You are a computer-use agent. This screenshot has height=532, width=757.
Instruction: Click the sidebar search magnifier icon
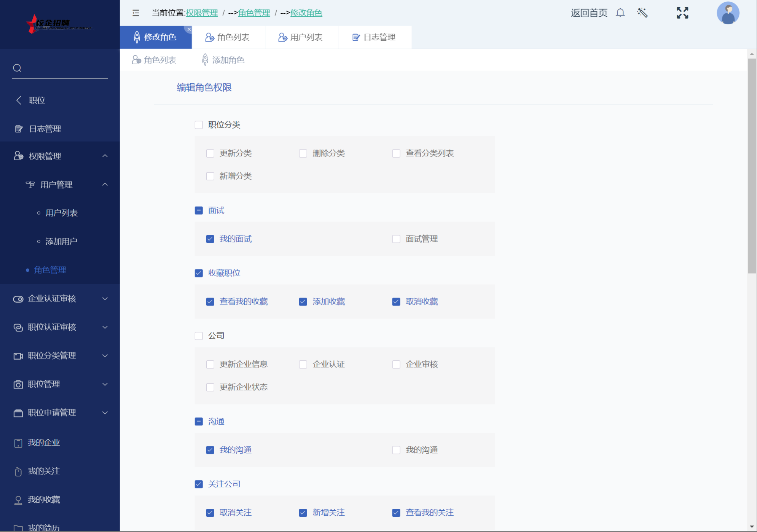[17, 68]
